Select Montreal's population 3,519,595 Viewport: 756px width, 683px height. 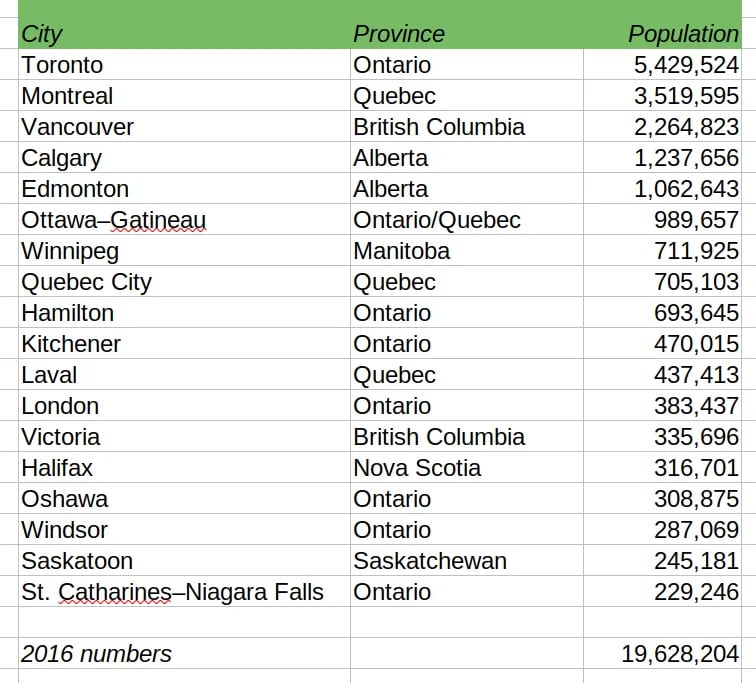[662, 95]
